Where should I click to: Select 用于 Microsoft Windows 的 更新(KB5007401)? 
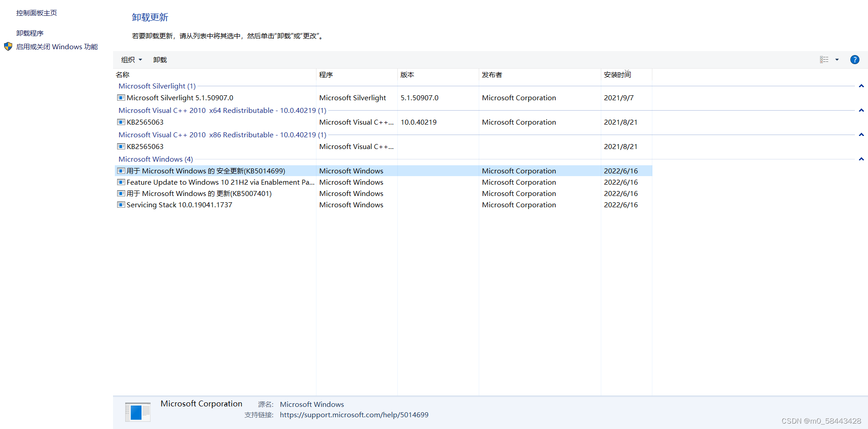click(x=199, y=193)
